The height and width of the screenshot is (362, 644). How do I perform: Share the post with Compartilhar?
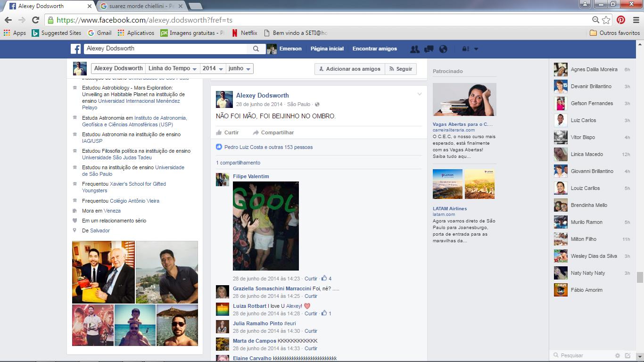pos(273,132)
